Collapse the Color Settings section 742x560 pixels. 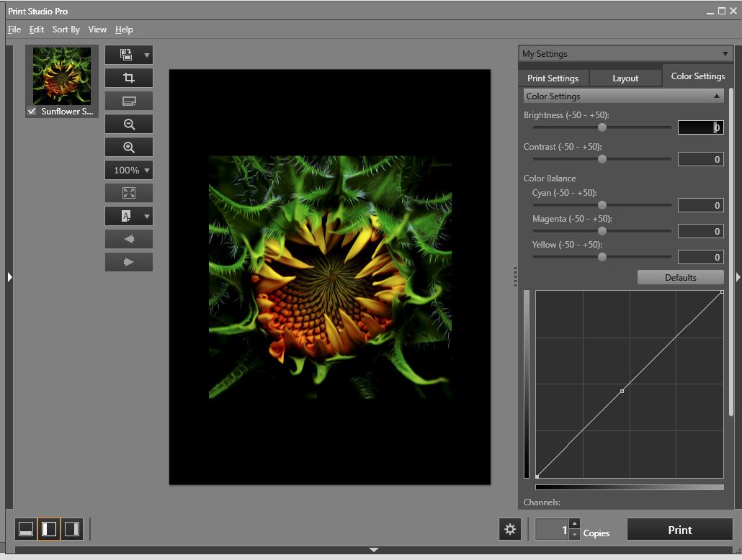pos(717,96)
